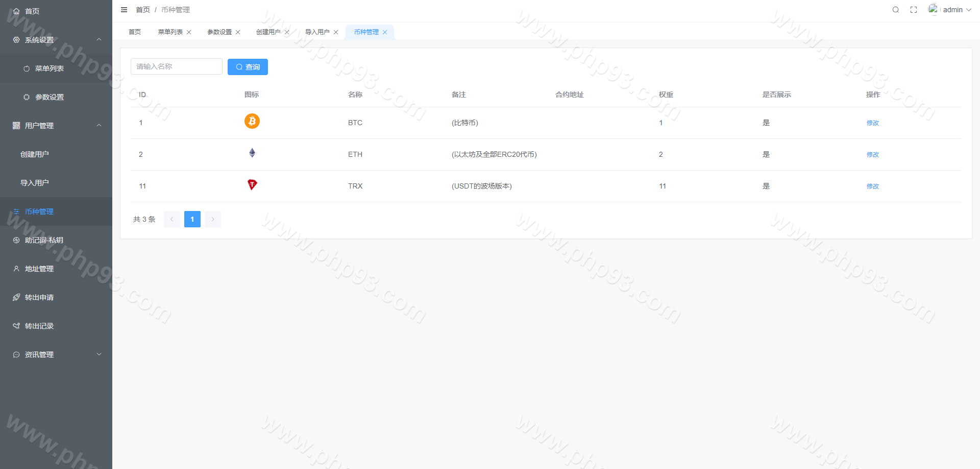This screenshot has width=980, height=469.
Task: Close the 币种管理 tab
Action: click(x=385, y=32)
